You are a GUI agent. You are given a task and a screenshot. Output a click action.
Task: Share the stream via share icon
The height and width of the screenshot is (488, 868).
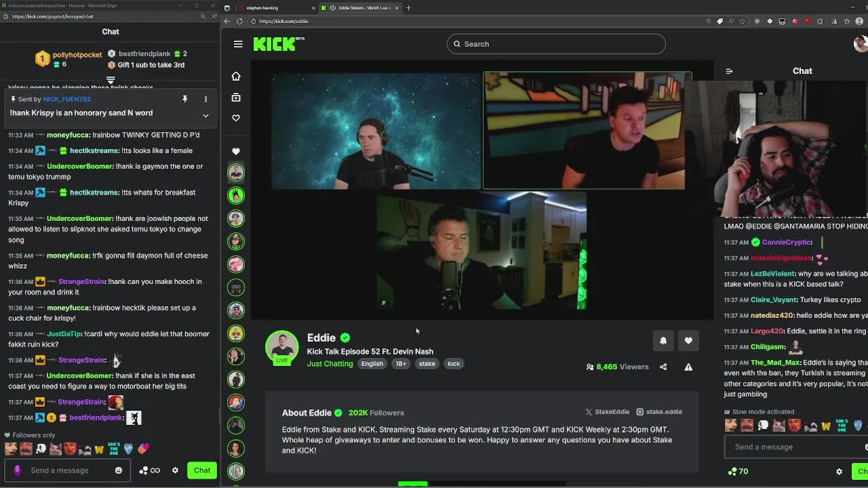coord(663,367)
